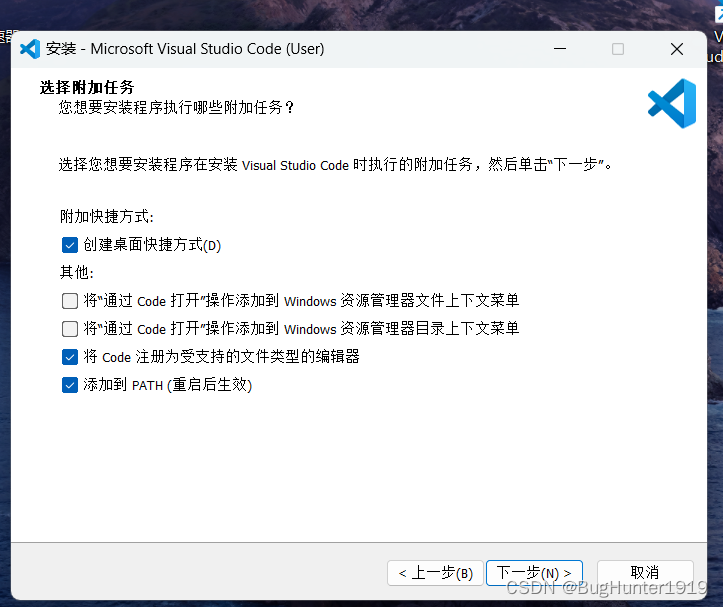Enable 资源管理器目录上下文菜单 checkbox
The height and width of the screenshot is (607, 723).
[x=70, y=329]
